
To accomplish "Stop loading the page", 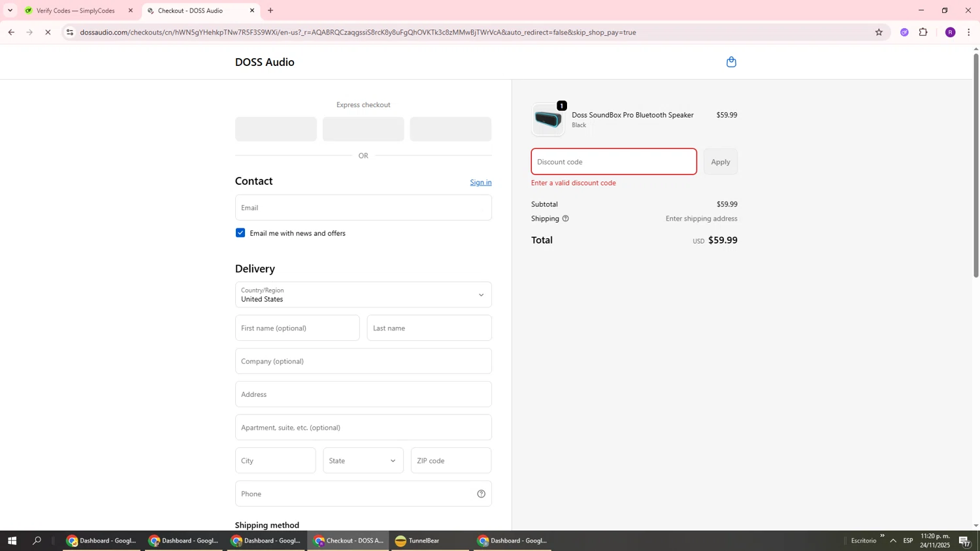I will pos(48,32).
